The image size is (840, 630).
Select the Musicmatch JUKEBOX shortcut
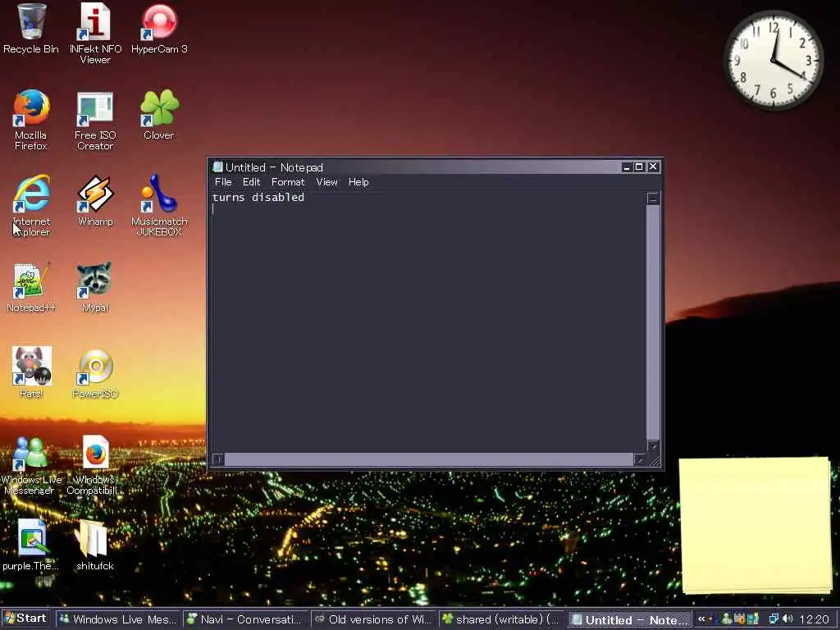click(159, 206)
